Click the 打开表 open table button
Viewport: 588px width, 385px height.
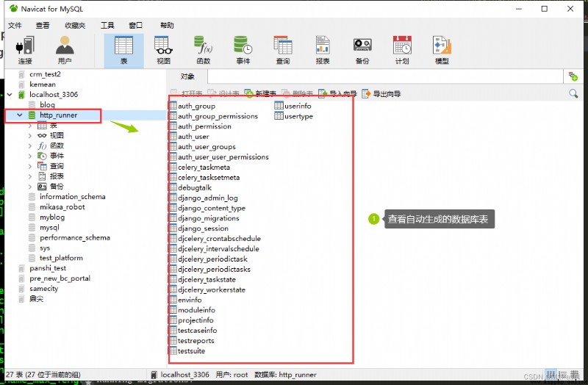[x=187, y=93]
